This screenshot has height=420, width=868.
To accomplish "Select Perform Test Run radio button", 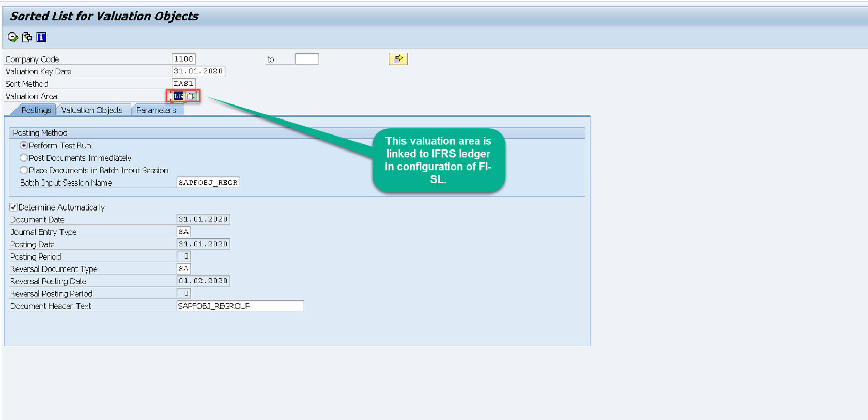I will 24,146.
